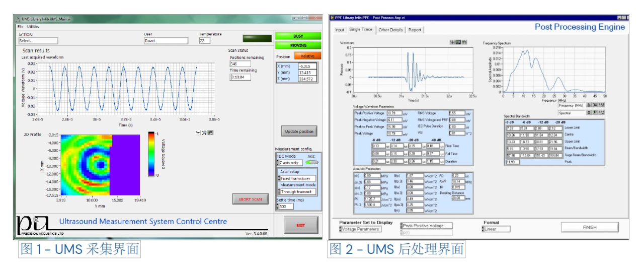Open the File menu in UMS
Viewport: 644px width, 268px height.
[20, 26]
